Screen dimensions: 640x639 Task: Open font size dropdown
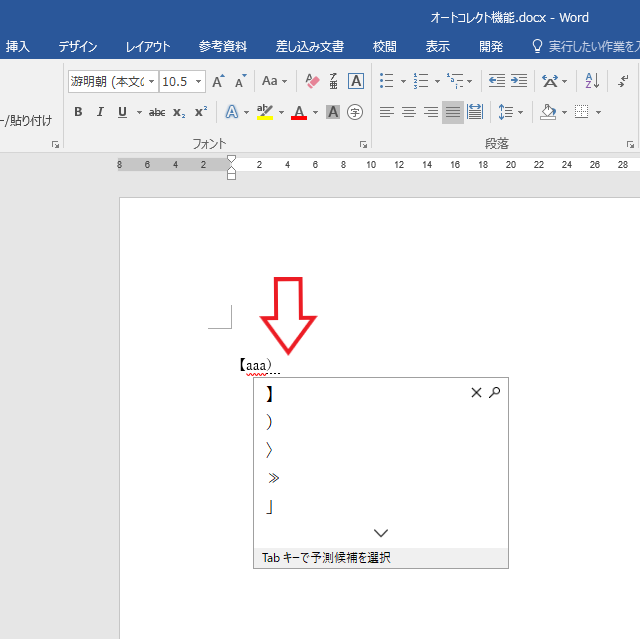198,82
